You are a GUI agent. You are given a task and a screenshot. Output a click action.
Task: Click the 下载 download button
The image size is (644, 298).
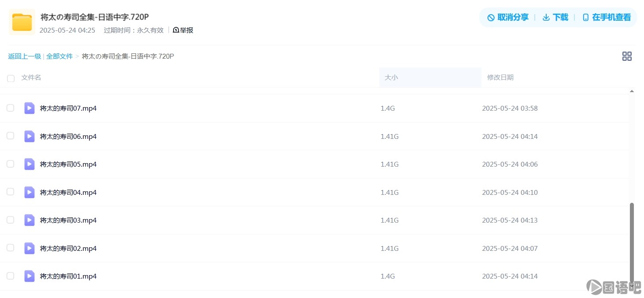pyautogui.click(x=555, y=18)
